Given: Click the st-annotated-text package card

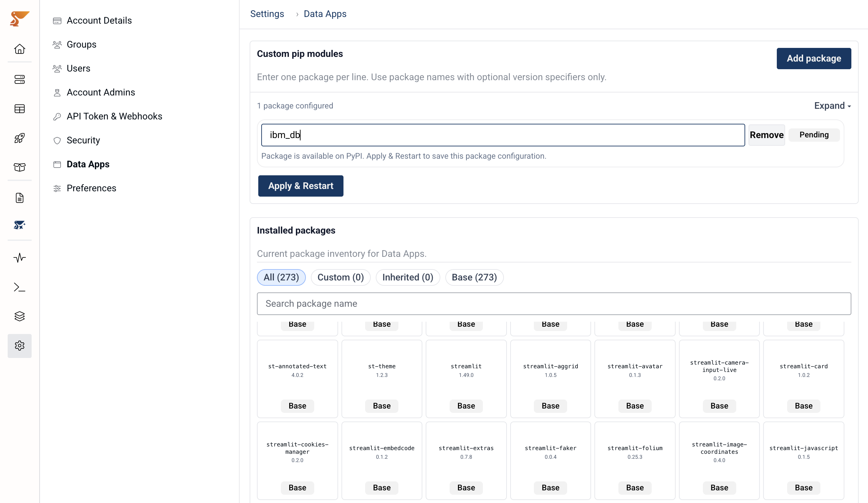Looking at the screenshot, I should click(x=297, y=379).
